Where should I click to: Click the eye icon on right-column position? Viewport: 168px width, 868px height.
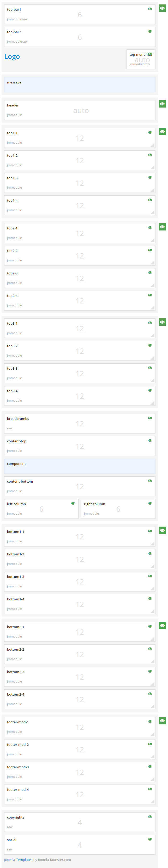[x=150, y=503]
